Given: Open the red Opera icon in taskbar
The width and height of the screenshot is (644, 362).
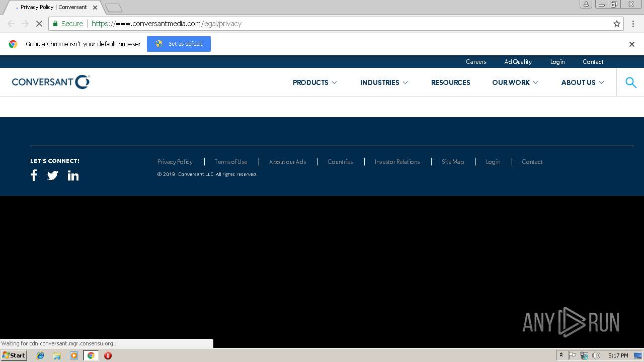Looking at the screenshot, I should click(108, 355).
